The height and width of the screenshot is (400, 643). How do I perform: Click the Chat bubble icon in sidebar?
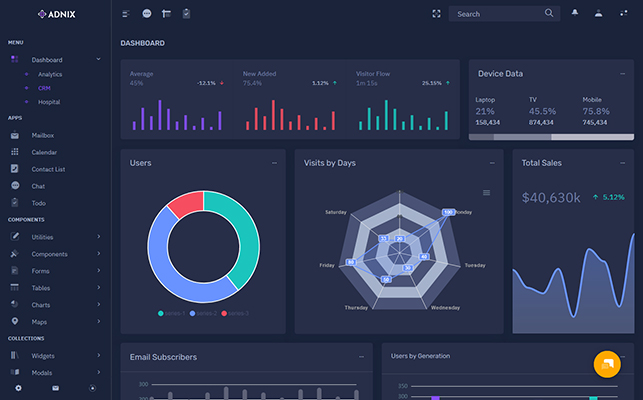(15, 185)
